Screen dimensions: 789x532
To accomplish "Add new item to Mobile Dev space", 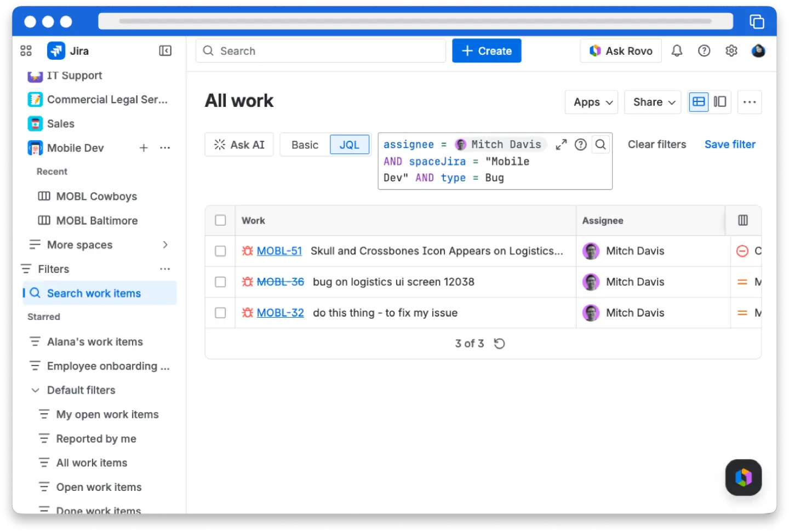I will coord(144,148).
